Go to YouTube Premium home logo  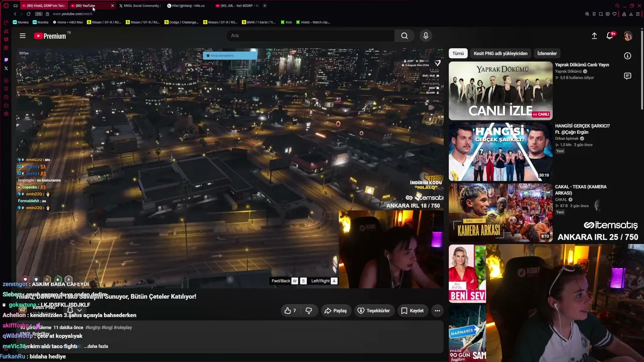tap(50, 36)
